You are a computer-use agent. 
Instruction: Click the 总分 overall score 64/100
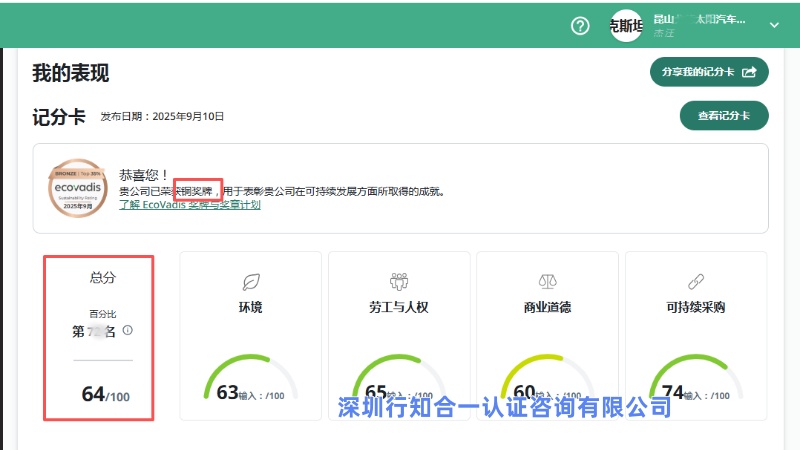[105, 395]
